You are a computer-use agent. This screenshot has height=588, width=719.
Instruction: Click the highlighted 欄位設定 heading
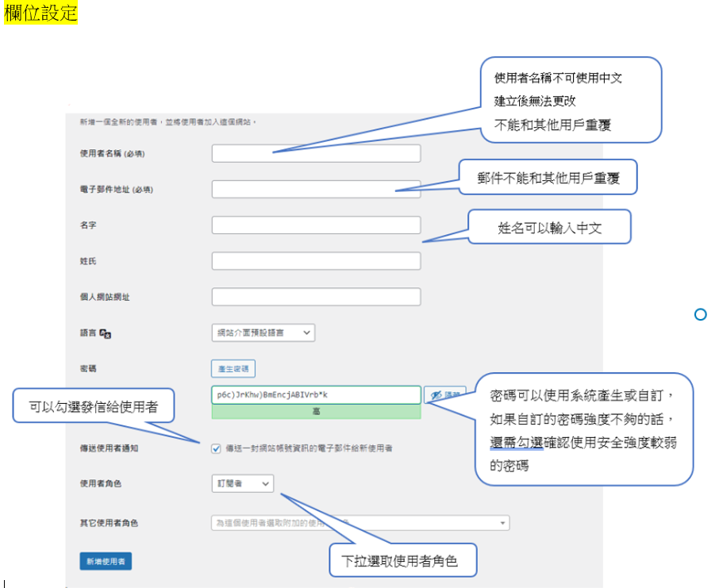40,13
